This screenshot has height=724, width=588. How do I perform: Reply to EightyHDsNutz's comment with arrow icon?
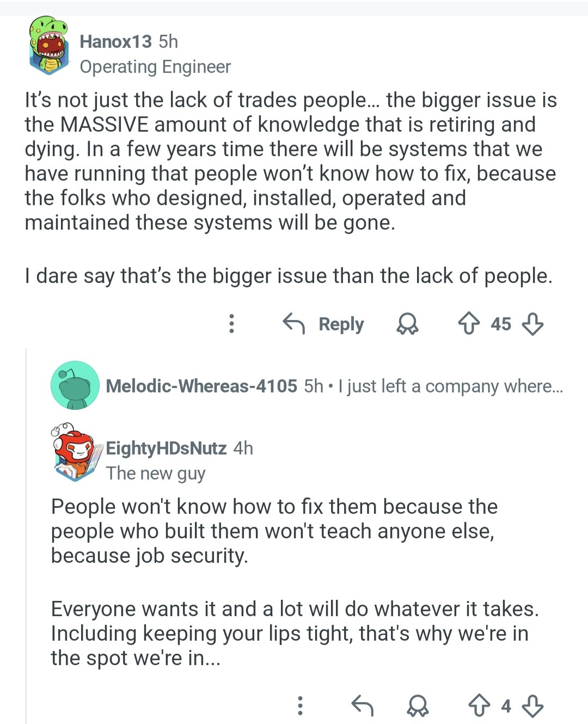pos(362,705)
